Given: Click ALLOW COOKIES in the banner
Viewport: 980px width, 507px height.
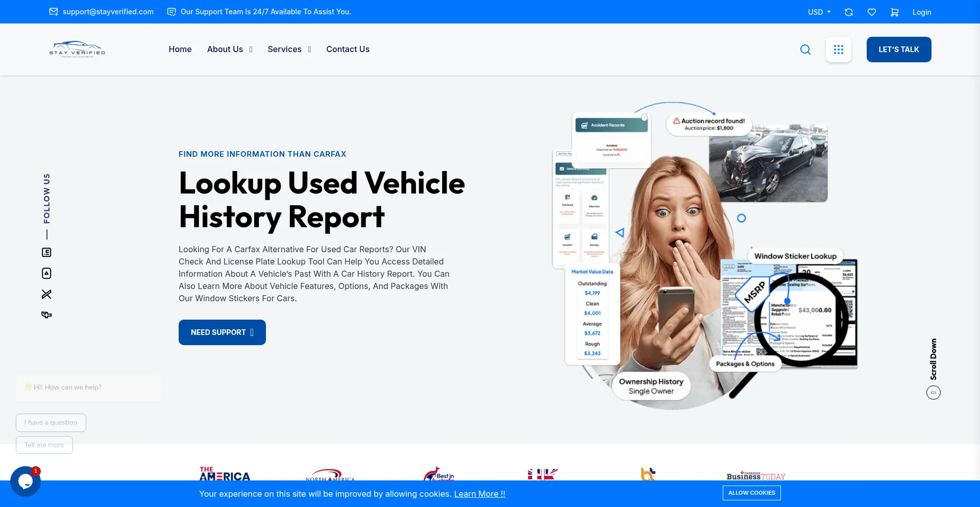Looking at the screenshot, I should (751, 493).
